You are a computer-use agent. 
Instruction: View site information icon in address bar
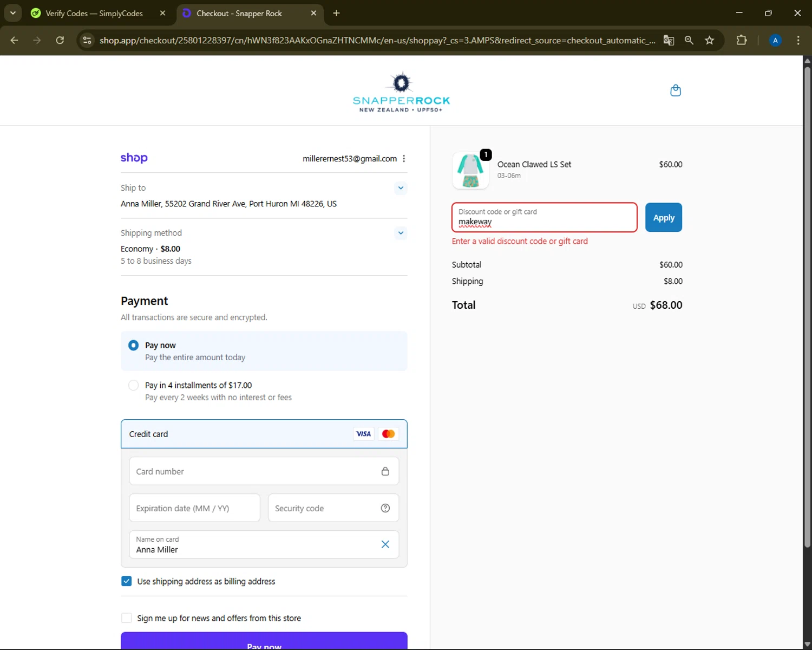87,40
